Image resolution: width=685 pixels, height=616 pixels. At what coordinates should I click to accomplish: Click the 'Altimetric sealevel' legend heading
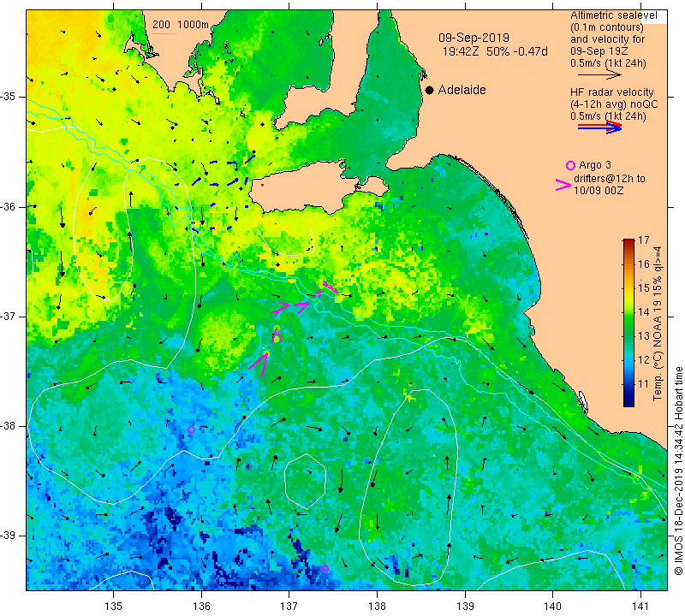(x=613, y=15)
